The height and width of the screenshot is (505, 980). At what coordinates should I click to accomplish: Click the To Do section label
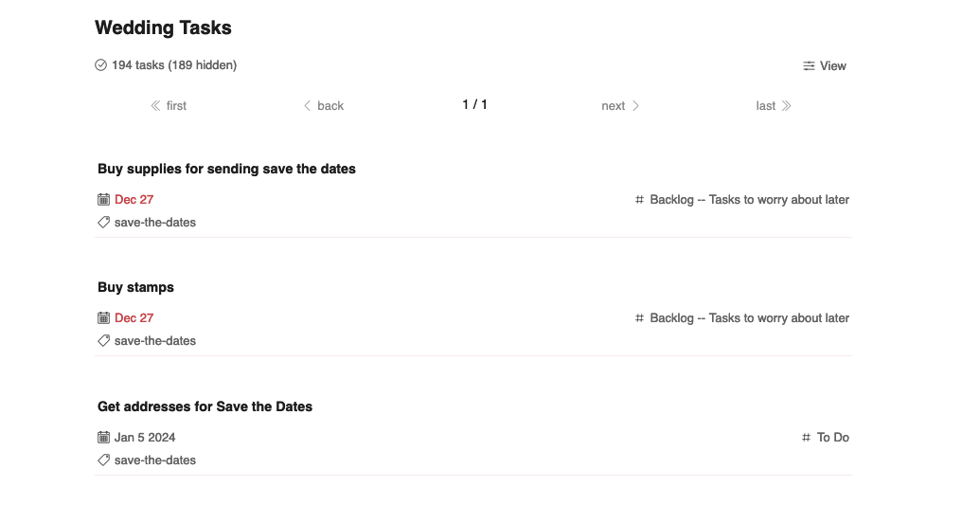click(833, 438)
